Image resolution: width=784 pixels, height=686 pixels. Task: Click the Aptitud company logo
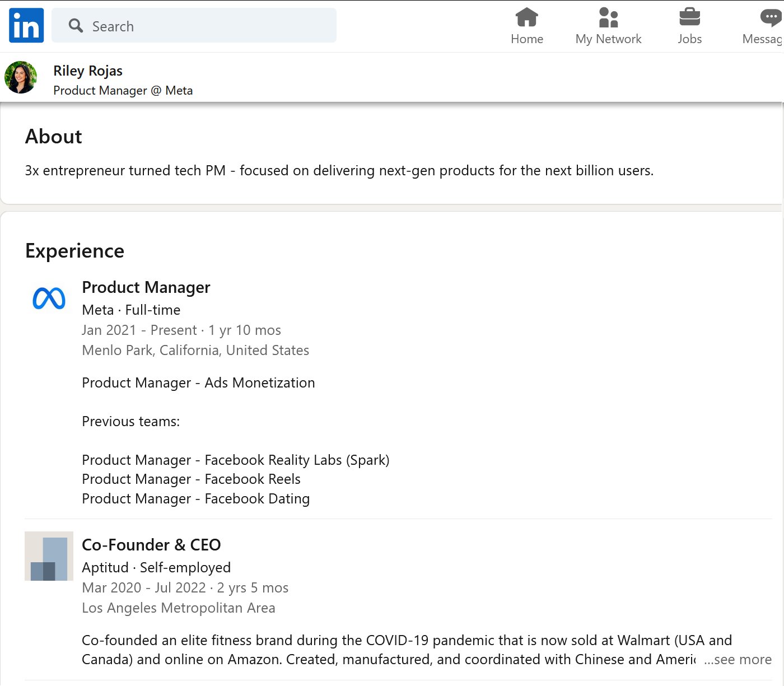tap(49, 556)
